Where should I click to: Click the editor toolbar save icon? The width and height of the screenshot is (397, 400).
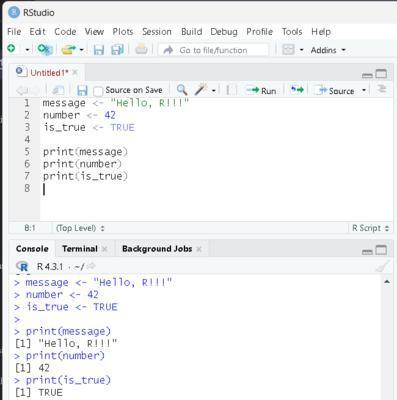coord(82,90)
